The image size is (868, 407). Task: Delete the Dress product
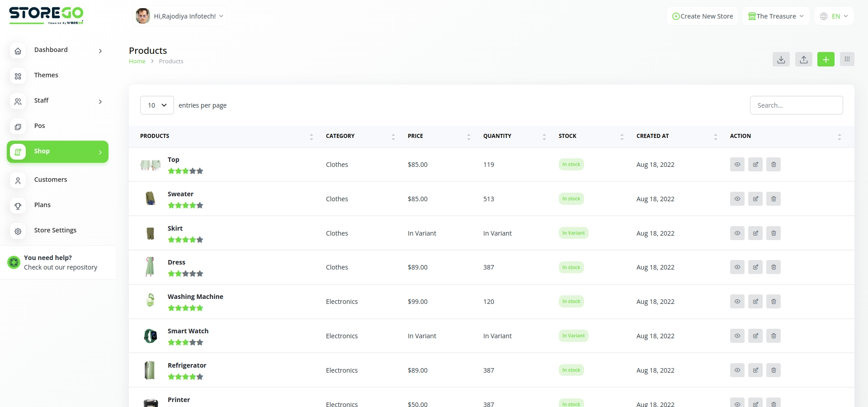(x=773, y=267)
